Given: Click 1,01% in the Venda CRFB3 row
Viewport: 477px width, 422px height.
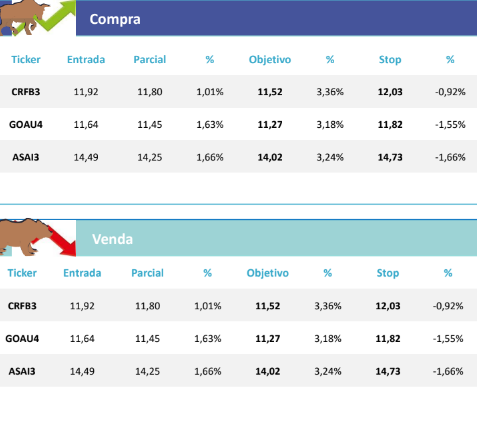Looking at the screenshot, I should tap(208, 306).
